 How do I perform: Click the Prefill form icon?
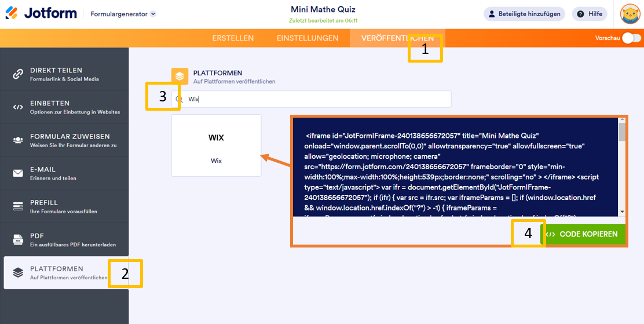click(x=17, y=206)
